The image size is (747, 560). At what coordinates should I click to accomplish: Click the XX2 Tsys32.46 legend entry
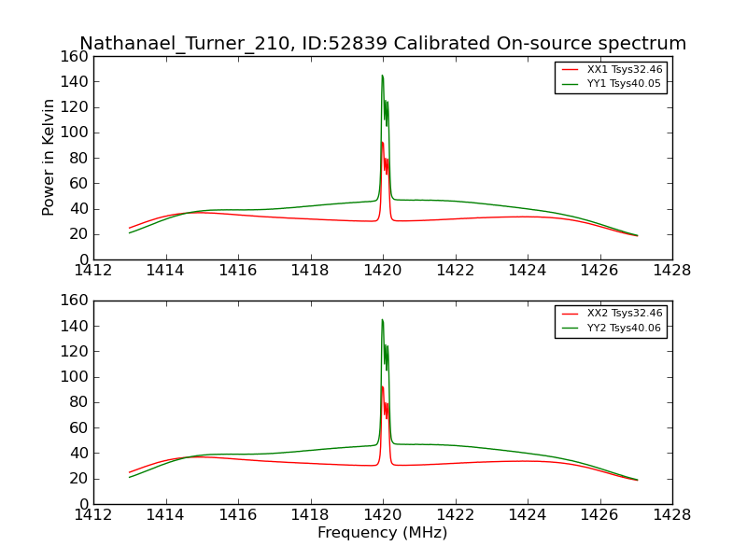click(612, 314)
